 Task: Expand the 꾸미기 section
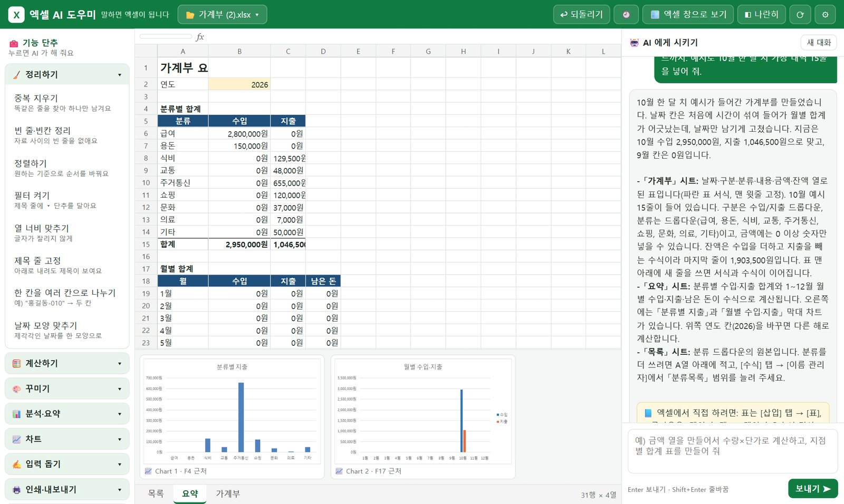click(67, 389)
